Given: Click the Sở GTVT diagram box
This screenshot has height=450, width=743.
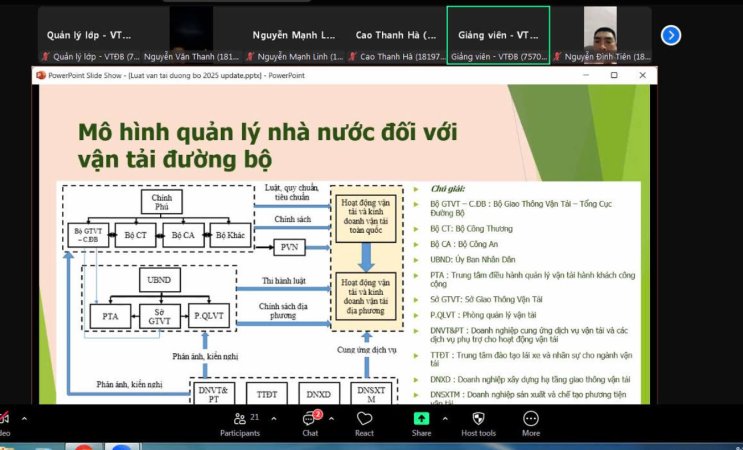Looking at the screenshot, I should (160, 316).
